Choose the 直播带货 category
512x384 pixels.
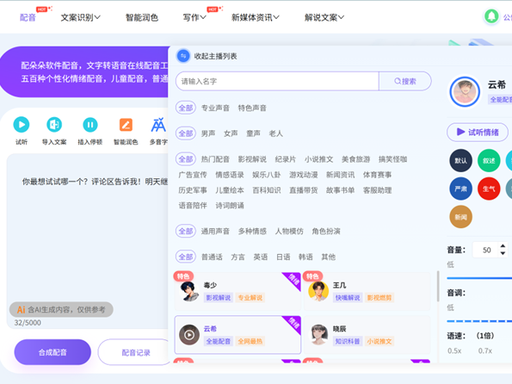point(303,190)
